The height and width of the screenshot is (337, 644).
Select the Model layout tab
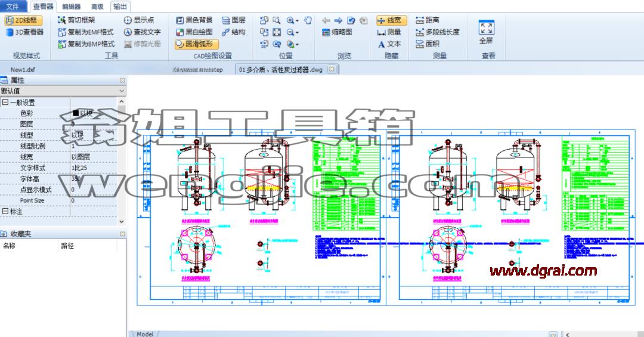(x=145, y=333)
